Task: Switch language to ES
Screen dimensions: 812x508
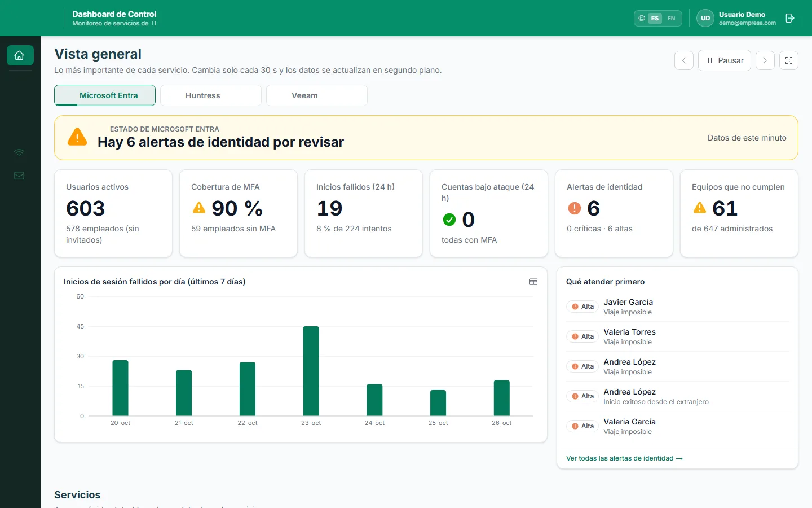Action: point(655,18)
